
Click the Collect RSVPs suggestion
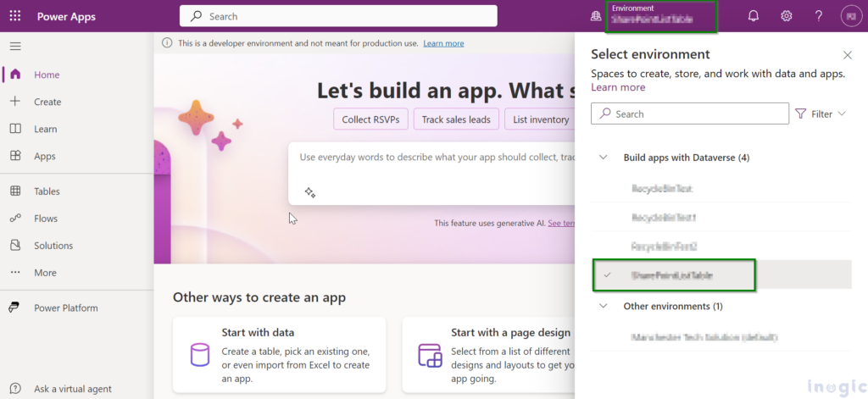(370, 119)
